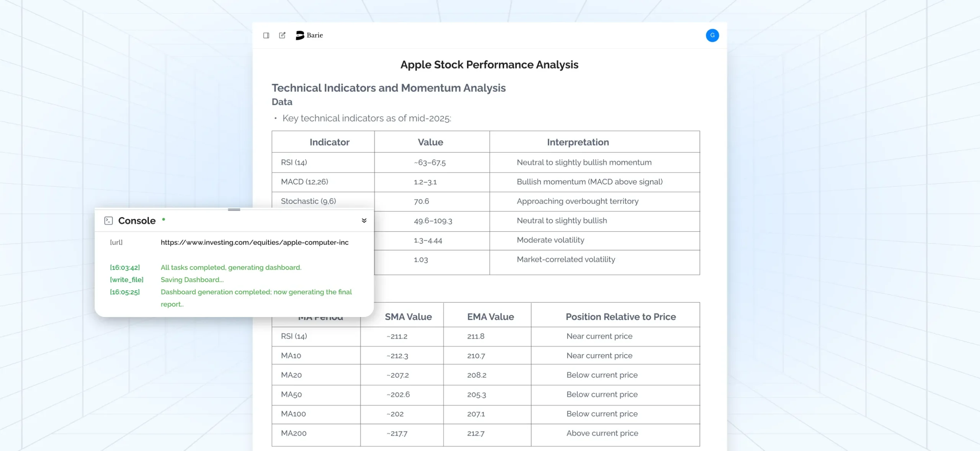The width and height of the screenshot is (980, 451).
Task: Click the 'Console' title
Action: 137,221
